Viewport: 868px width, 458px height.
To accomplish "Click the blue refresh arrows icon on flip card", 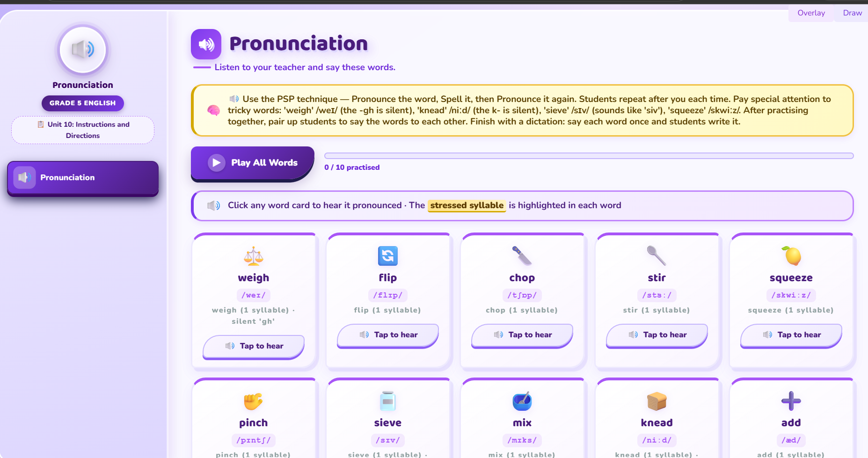I will click(388, 256).
